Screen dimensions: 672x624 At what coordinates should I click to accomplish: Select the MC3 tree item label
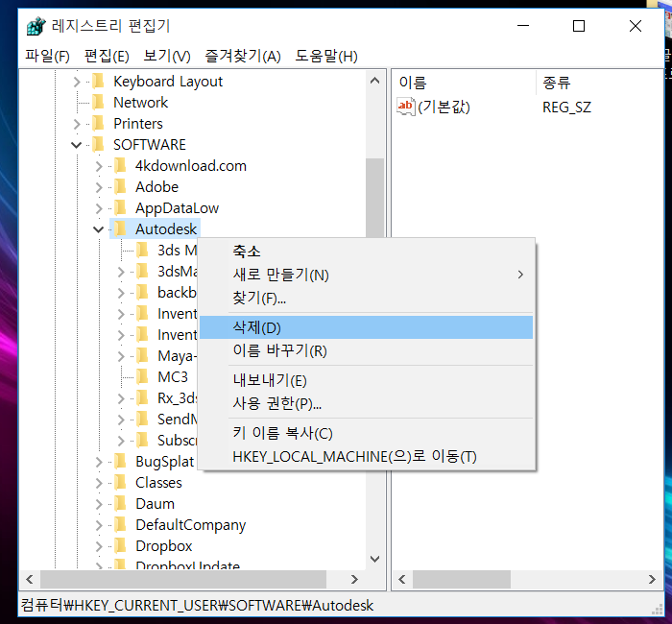coord(173,376)
